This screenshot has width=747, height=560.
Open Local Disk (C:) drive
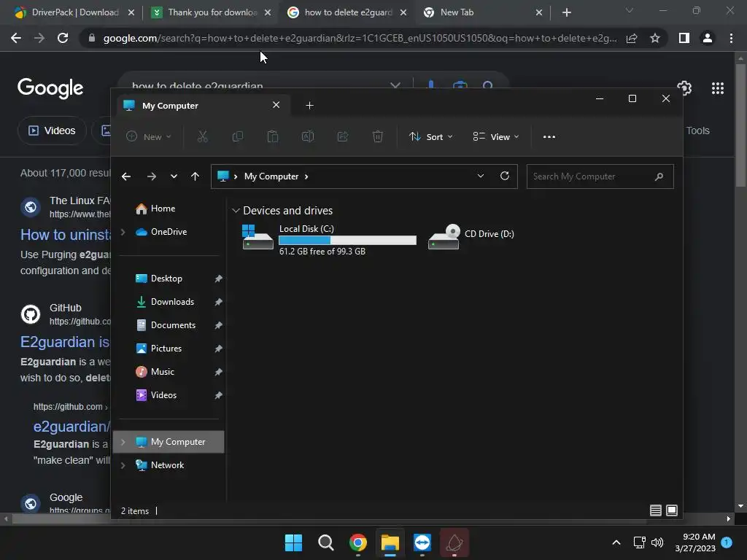(x=329, y=239)
